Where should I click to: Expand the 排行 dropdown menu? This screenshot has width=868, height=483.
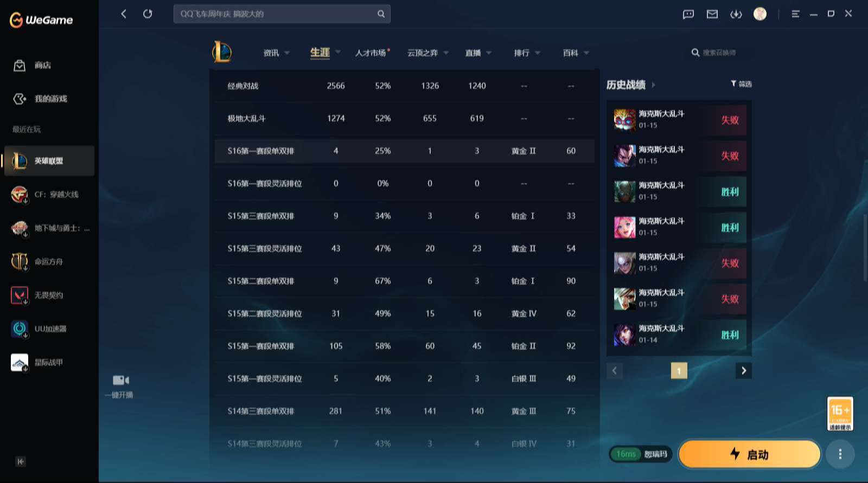click(x=527, y=53)
